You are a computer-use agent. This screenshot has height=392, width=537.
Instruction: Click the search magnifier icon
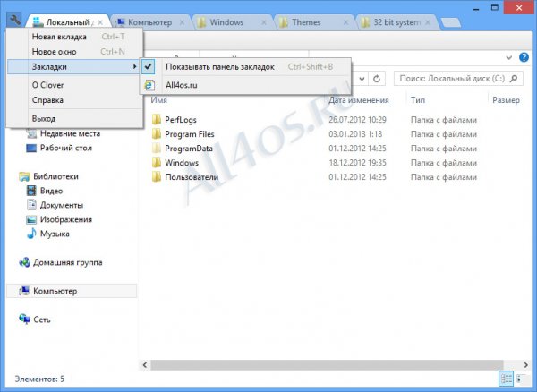(514, 79)
